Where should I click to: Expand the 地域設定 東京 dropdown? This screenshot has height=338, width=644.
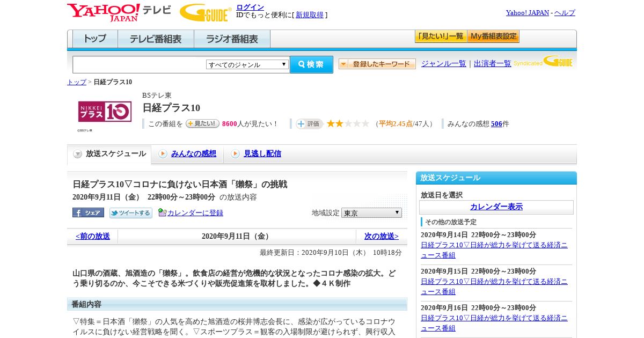point(371,213)
